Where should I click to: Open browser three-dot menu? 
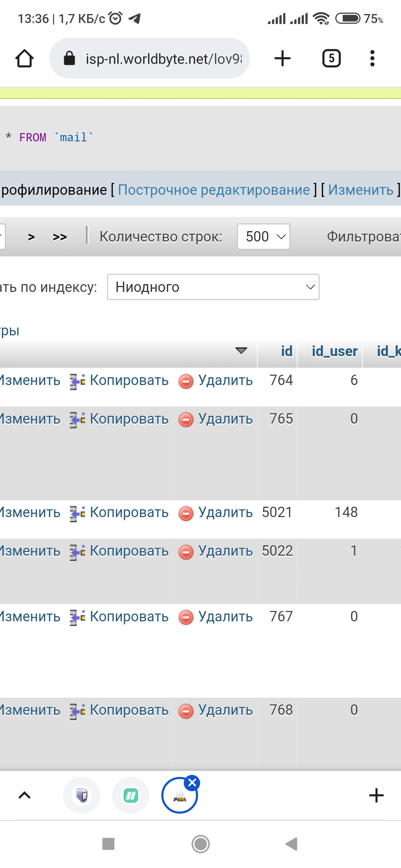coord(372,59)
